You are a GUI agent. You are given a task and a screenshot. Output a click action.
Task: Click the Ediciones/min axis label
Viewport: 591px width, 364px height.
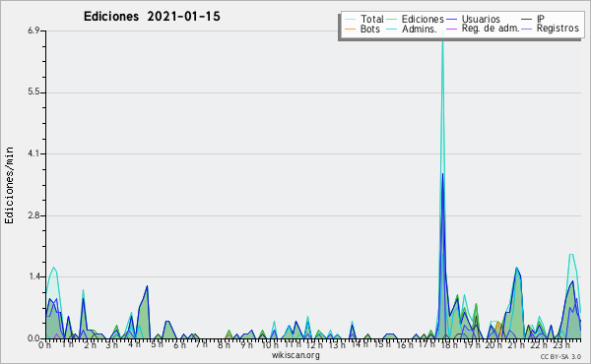(x=9, y=185)
